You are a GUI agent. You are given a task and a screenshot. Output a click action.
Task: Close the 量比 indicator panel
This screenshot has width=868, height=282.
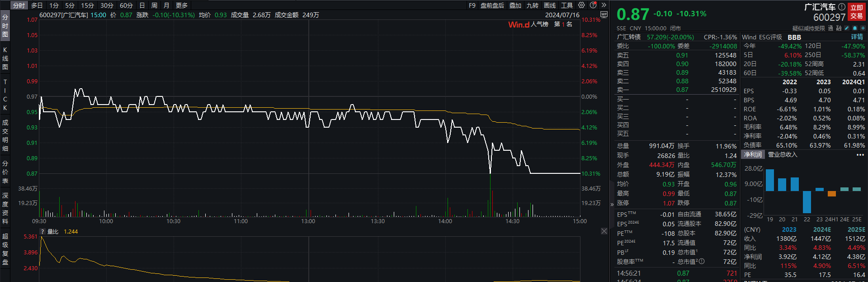604,231
